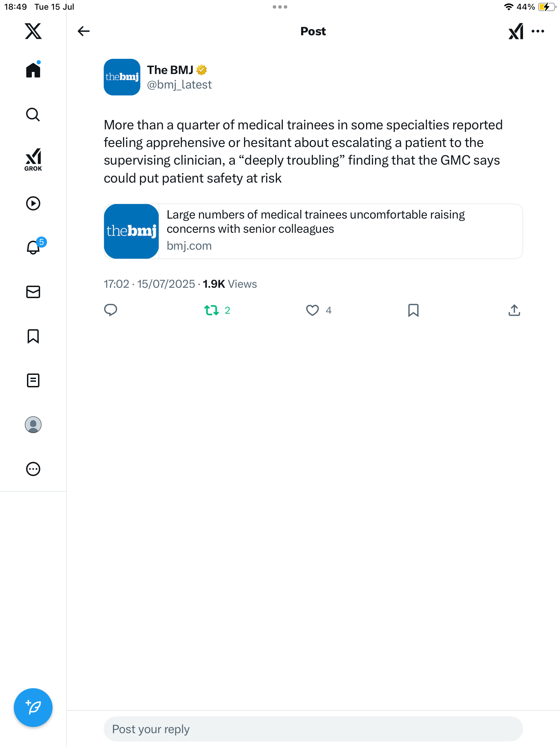This screenshot has height=747, width=560.
Task: Open the Lists icon in sidebar
Action: pos(33,380)
